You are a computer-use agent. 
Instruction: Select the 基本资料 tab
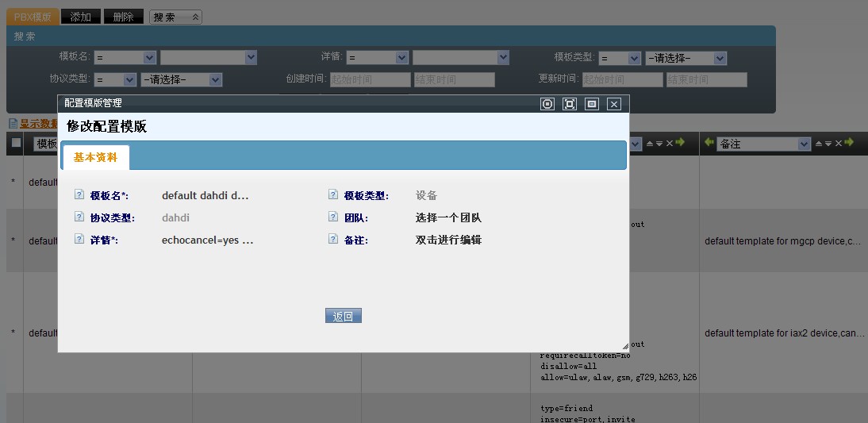[x=95, y=157]
